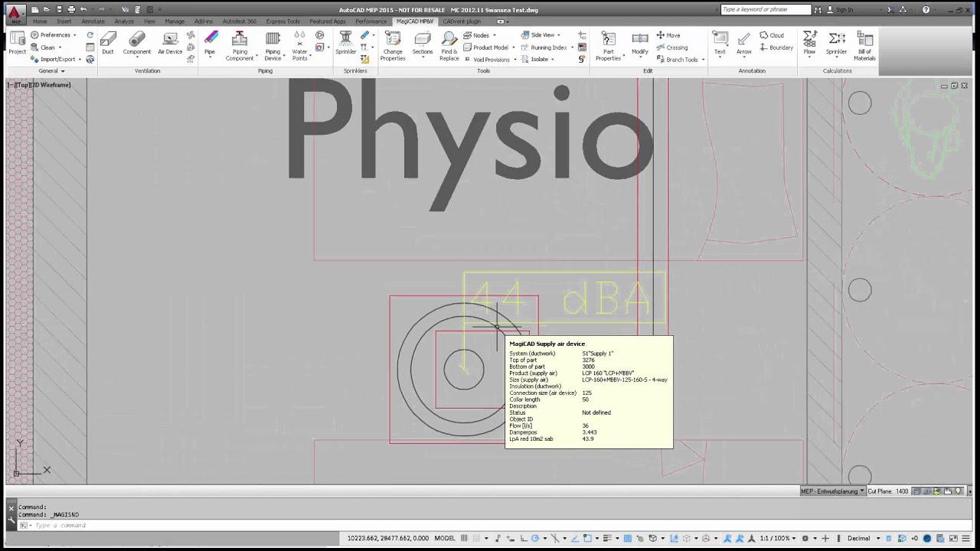Screen dimensions: 980x551
Task: Switch to the Annotate ribbon tab
Action: point(93,21)
